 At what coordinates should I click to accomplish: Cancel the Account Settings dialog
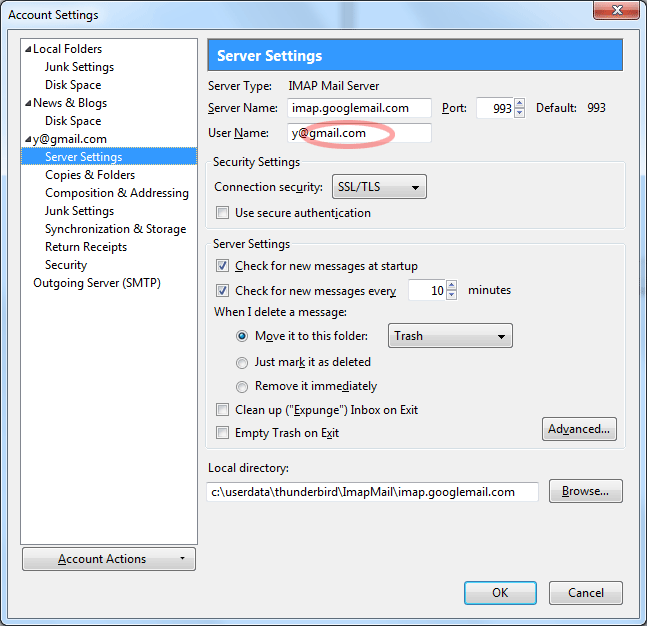pyautogui.click(x=586, y=593)
